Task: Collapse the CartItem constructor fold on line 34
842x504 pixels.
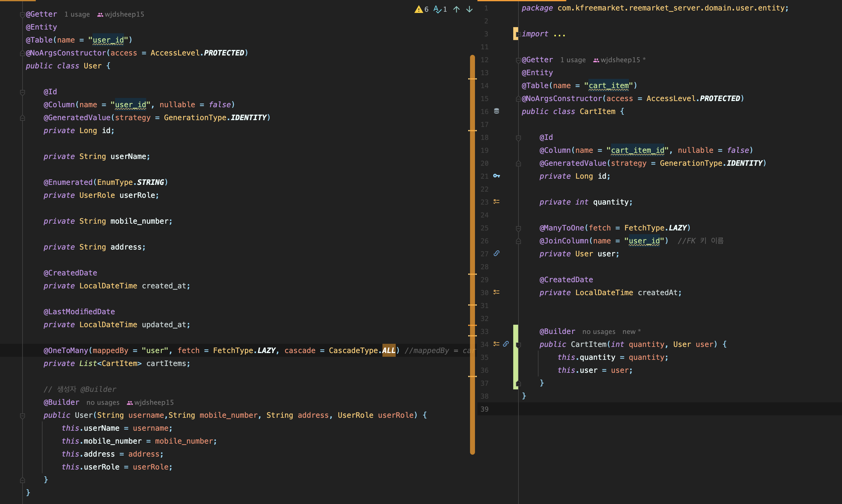Action: pyautogui.click(x=518, y=345)
